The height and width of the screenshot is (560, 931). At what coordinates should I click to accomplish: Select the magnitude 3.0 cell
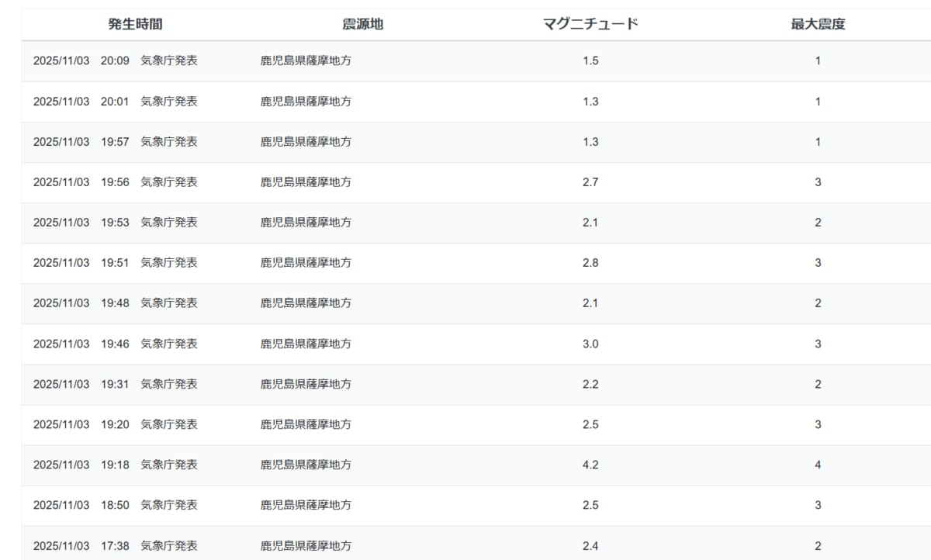coord(590,344)
